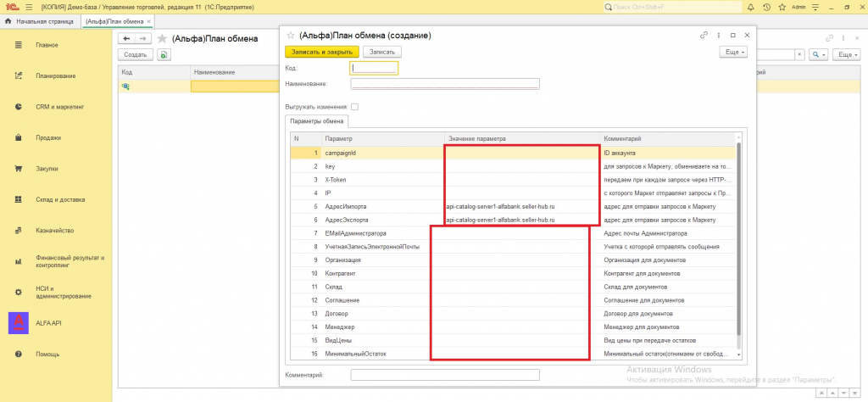Select the МинимальныйОстаток parameter row

point(513,354)
